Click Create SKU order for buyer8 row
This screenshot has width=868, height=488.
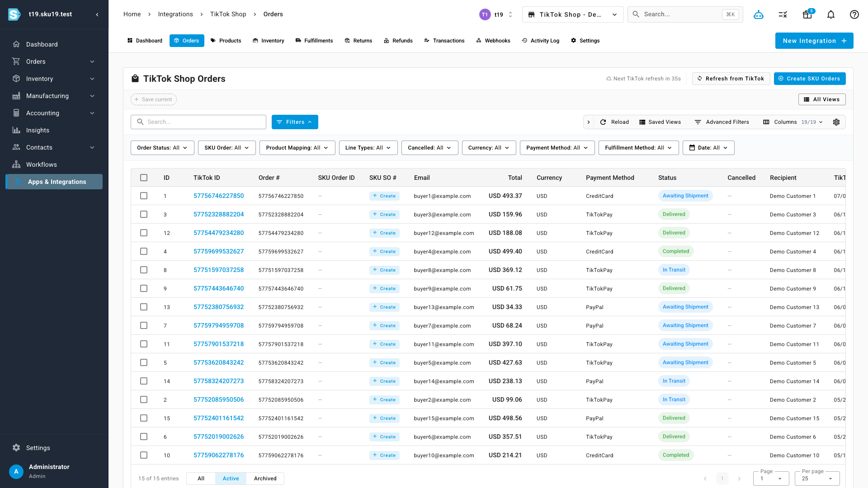pos(384,270)
